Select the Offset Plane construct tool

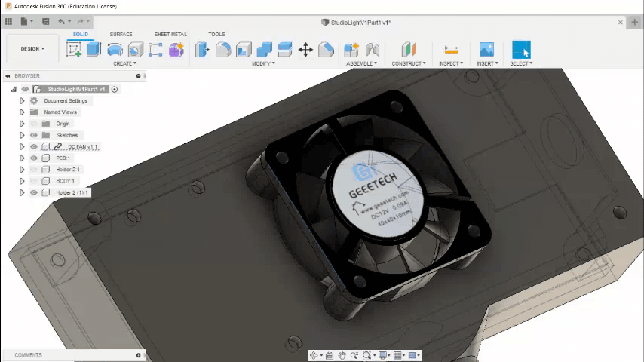(x=409, y=50)
